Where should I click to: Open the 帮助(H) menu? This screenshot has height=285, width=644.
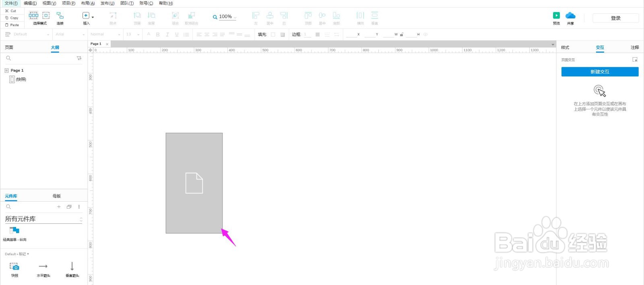pos(166,3)
